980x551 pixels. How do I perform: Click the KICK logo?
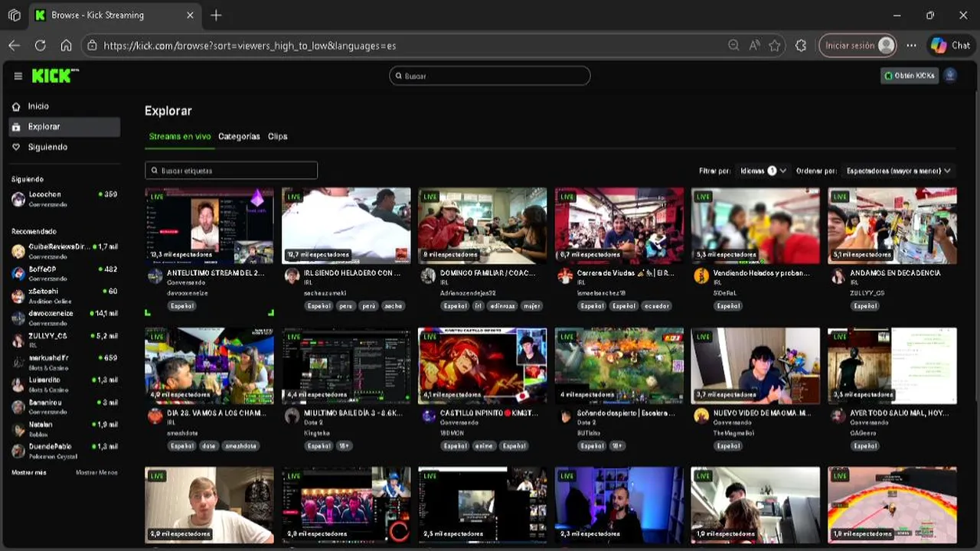coord(55,76)
